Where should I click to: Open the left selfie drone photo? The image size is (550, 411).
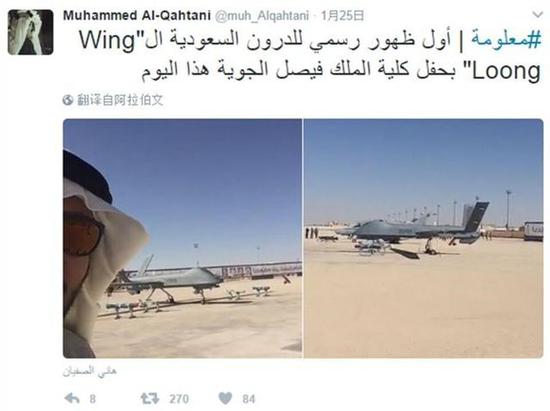click(x=182, y=238)
